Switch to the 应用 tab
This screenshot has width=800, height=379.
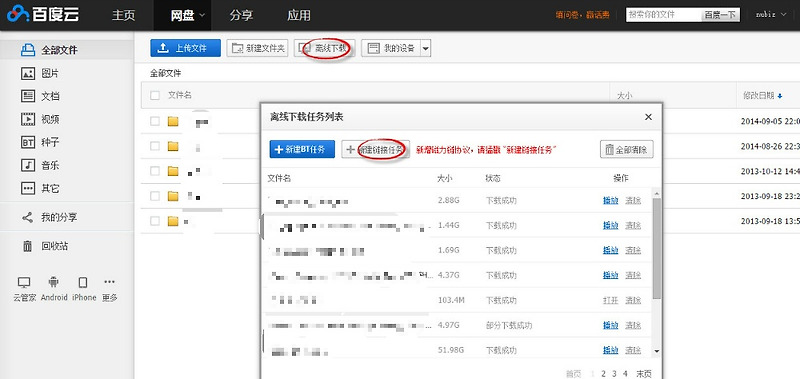click(x=299, y=15)
